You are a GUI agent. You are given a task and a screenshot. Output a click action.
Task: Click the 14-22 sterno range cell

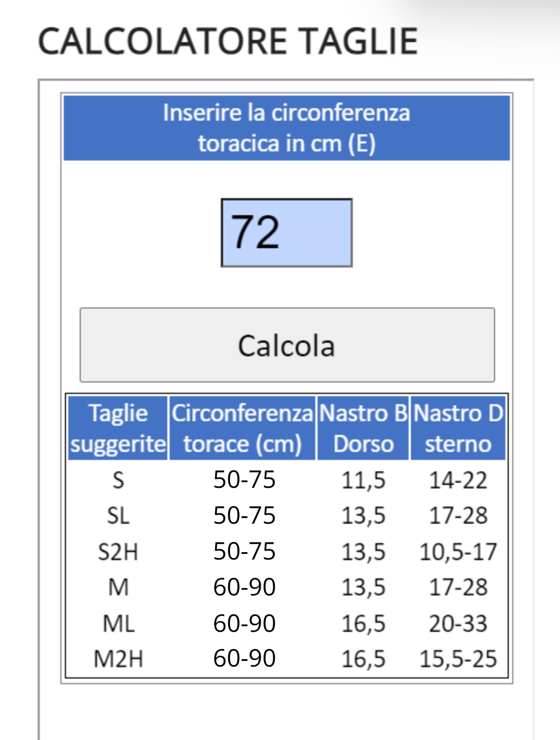click(458, 480)
